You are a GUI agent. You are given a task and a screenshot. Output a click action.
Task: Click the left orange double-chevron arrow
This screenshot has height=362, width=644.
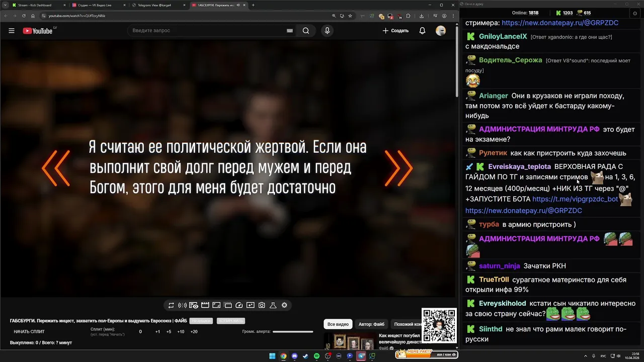[x=56, y=168]
